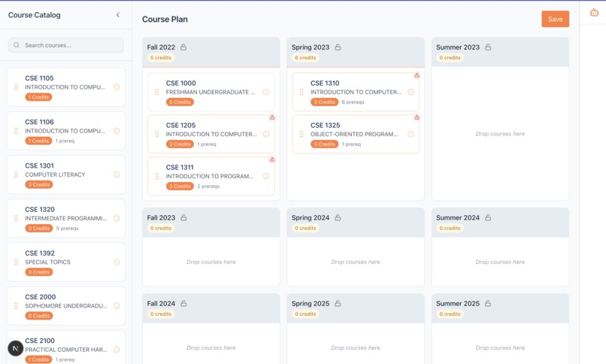Click the 5 credits tag under Fall 2022
606x364 pixels.
click(161, 58)
